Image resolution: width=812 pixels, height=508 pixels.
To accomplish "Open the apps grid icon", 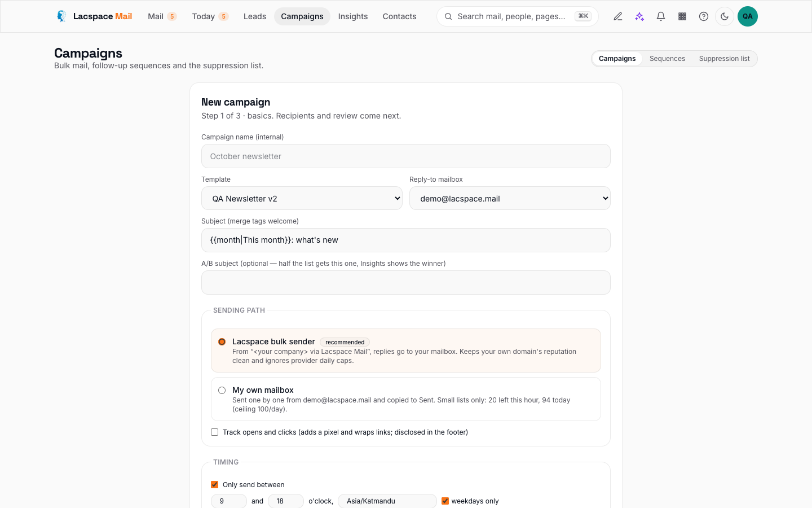I will (682, 16).
